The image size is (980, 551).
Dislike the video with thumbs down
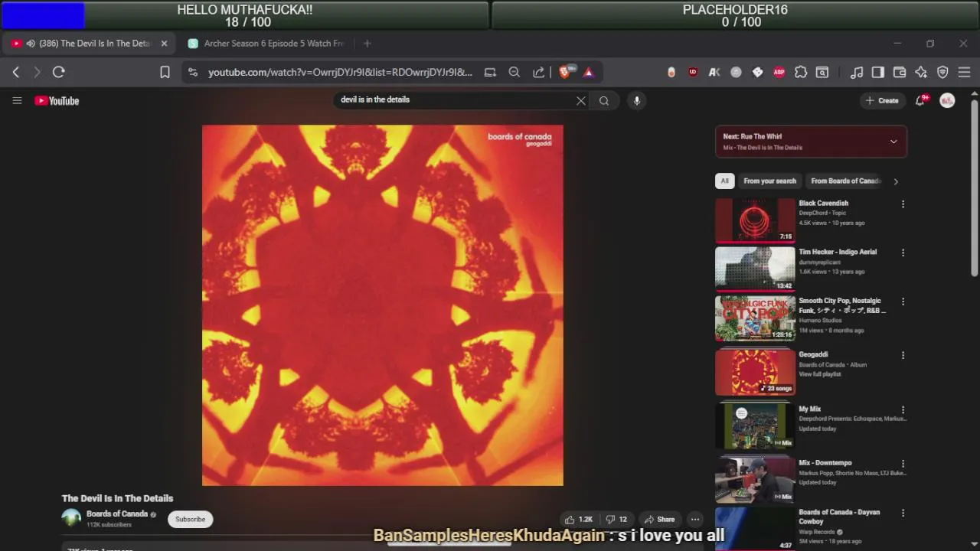click(617, 519)
